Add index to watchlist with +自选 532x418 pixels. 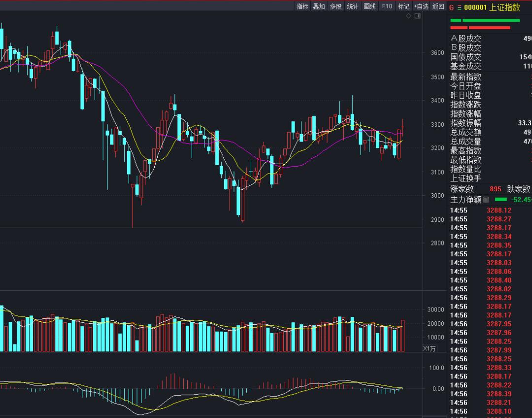pos(421,6)
